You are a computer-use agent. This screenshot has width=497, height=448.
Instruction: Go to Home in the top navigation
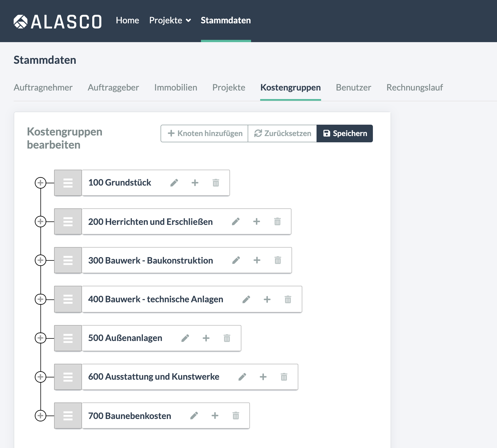(x=128, y=20)
